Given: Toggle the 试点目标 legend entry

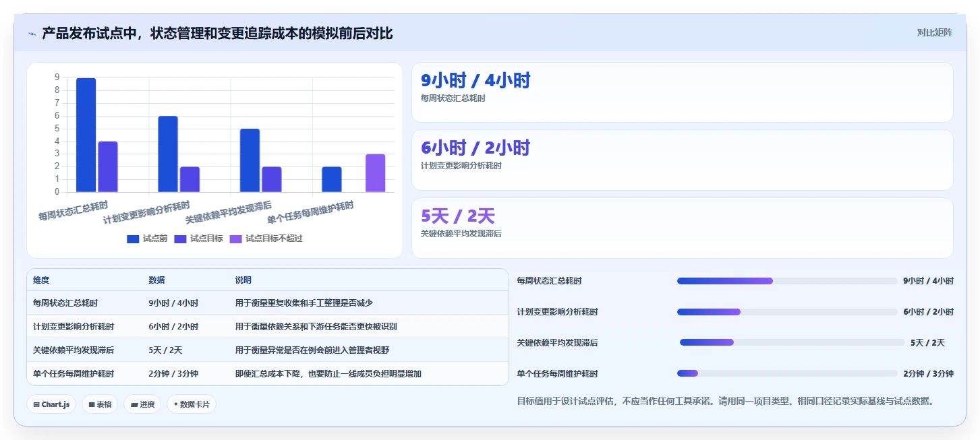Looking at the screenshot, I should pyautogui.click(x=198, y=239).
